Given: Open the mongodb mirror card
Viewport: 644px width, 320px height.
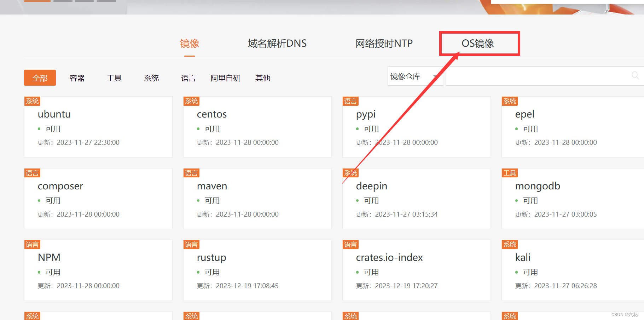Looking at the screenshot, I should pyautogui.click(x=573, y=199).
